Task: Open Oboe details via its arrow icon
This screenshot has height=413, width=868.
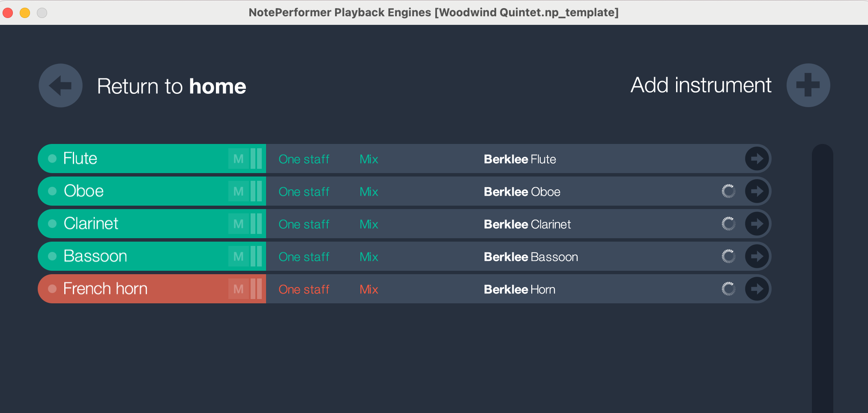Action: (757, 192)
